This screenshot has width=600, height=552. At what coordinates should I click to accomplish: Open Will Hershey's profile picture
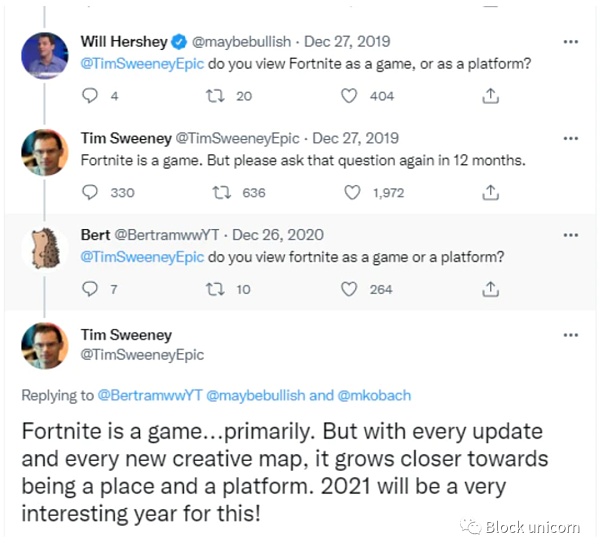click(44, 54)
